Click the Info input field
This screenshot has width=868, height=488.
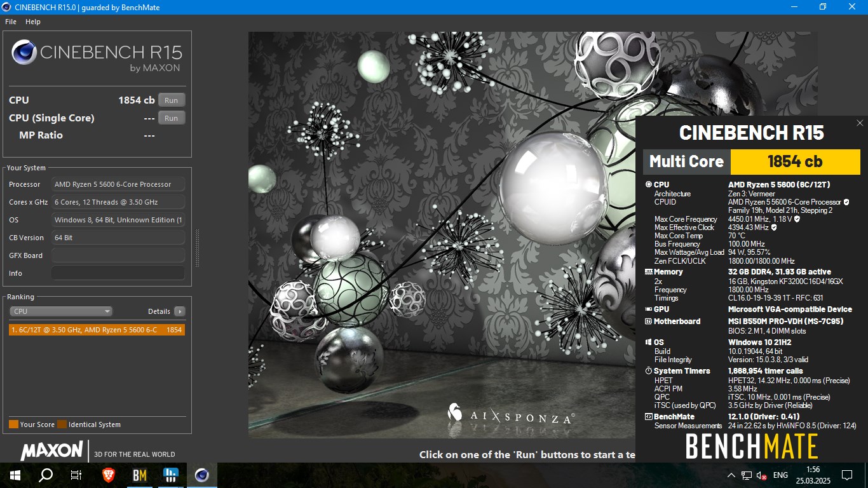click(118, 273)
